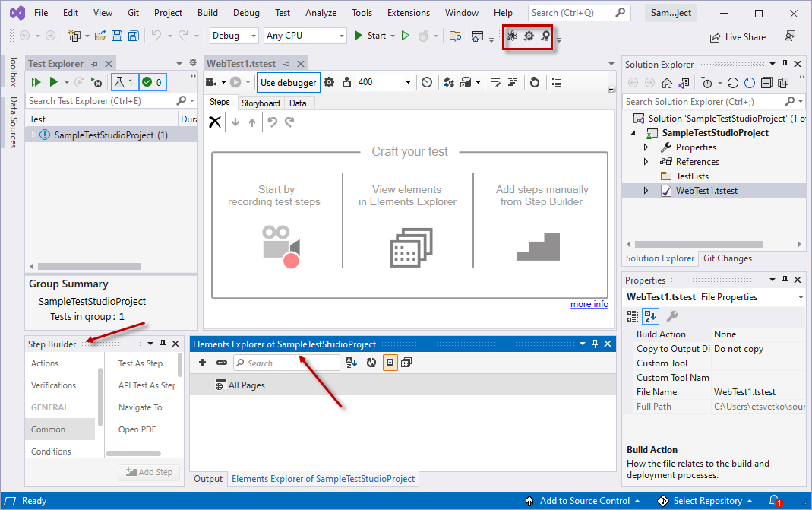Open the Debug configuration dropdown
Viewport: 812px width, 510px height.
pos(234,36)
